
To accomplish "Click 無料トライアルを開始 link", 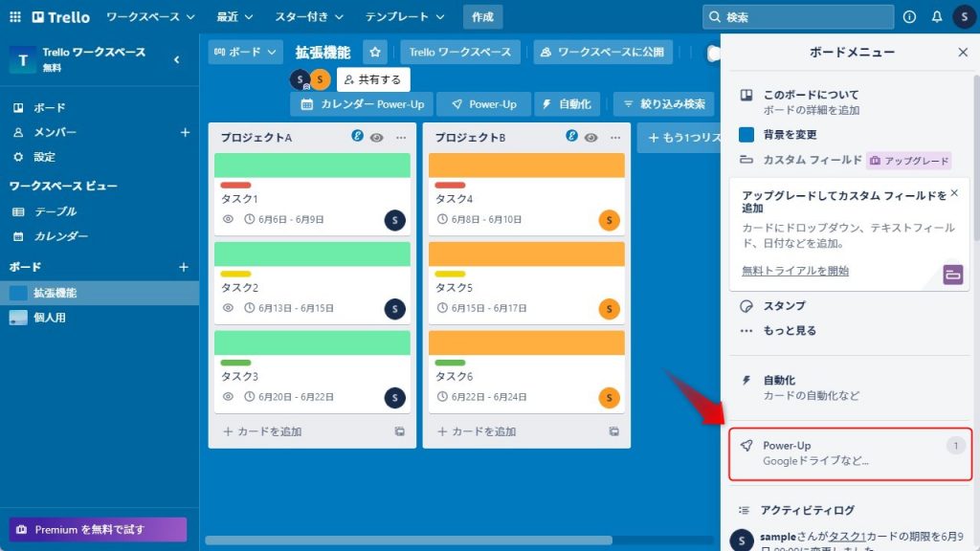I will click(795, 271).
